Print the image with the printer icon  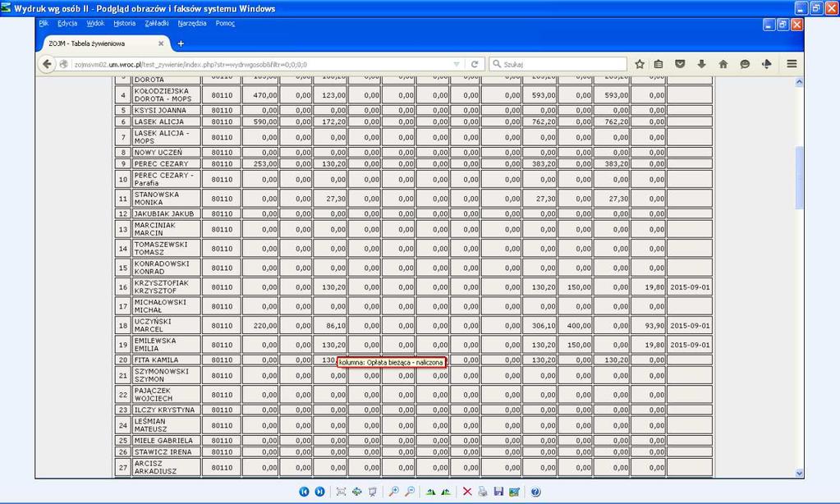(483, 492)
